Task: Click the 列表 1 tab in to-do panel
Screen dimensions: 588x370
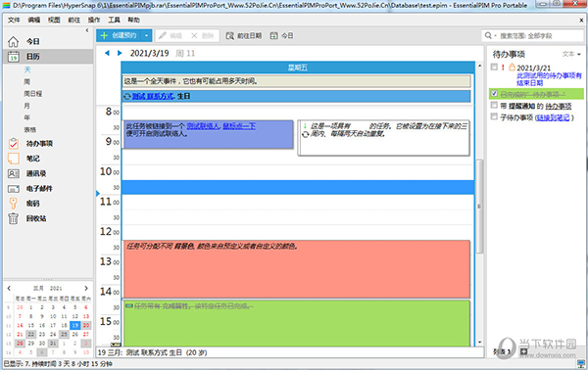Action: 502,351
